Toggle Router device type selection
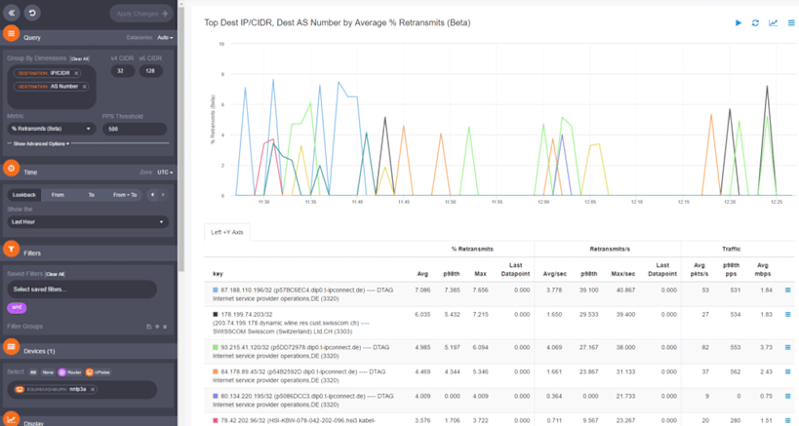The image size is (799, 426). [70, 372]
